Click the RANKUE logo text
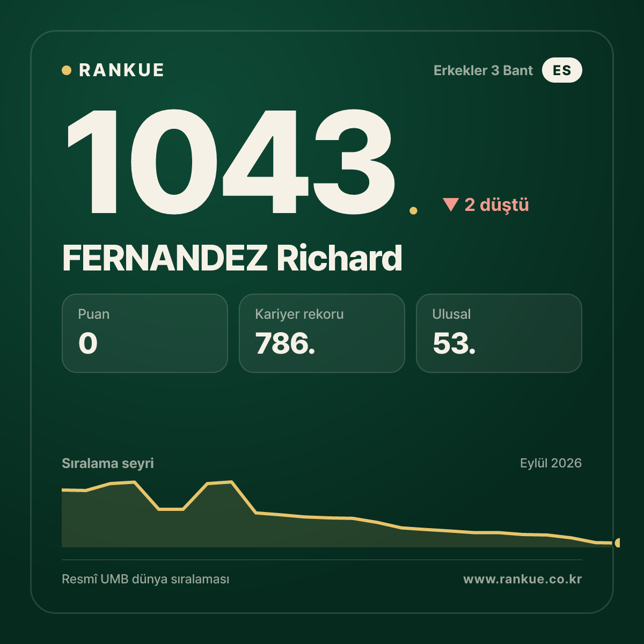 121,70
